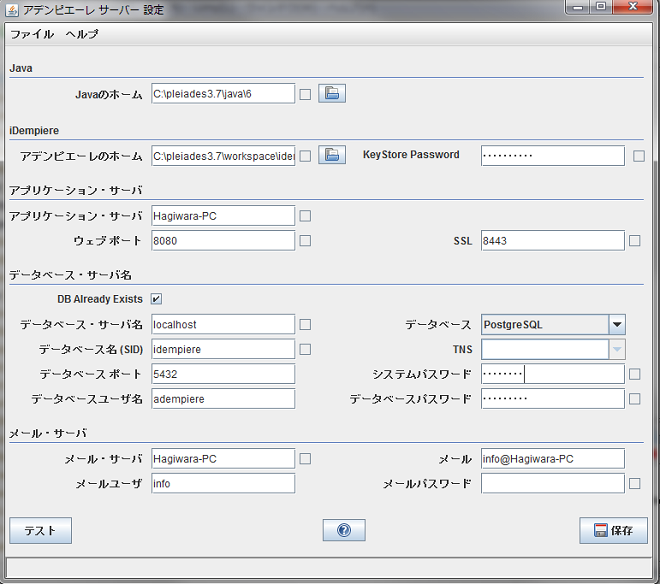Screen dimensions: 660x584
Task: Toggle checkbox next to SSL 8443
Action: point(635,241)
